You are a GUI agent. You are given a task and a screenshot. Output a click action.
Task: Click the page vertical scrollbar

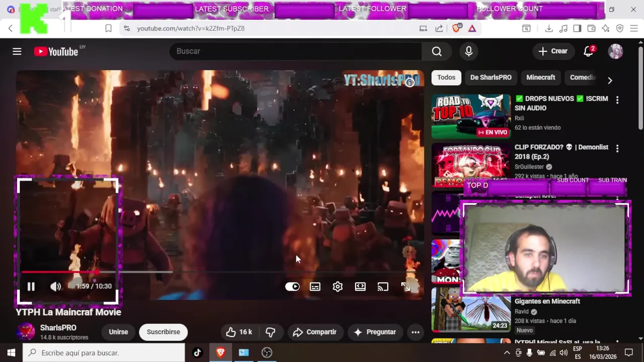point(640,88)
